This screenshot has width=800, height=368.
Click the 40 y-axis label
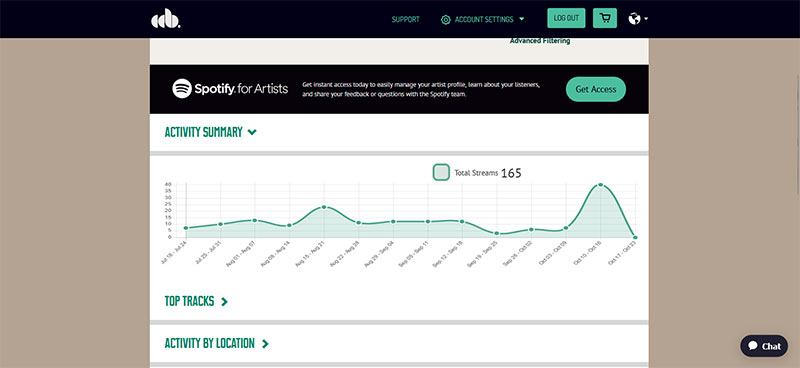[168, 184]
